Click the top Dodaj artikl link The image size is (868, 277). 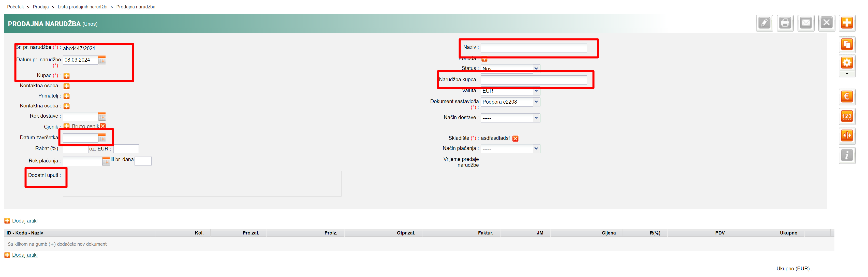25,221
